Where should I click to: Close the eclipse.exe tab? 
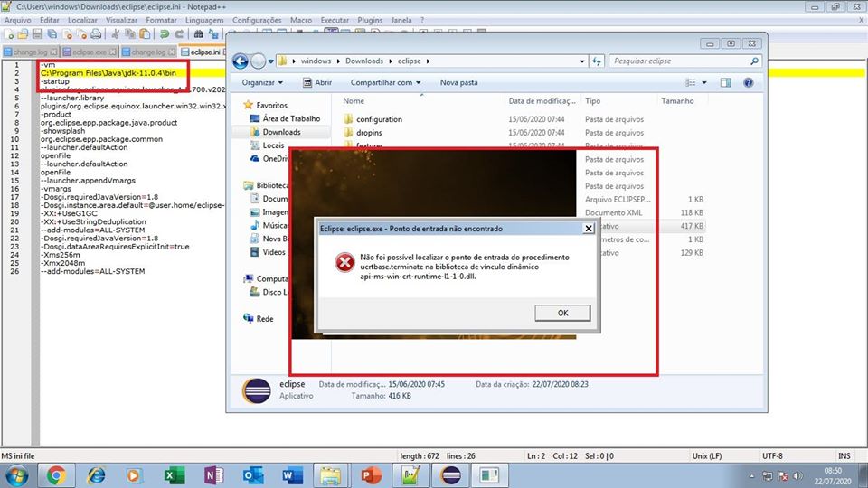click(112, 52)
